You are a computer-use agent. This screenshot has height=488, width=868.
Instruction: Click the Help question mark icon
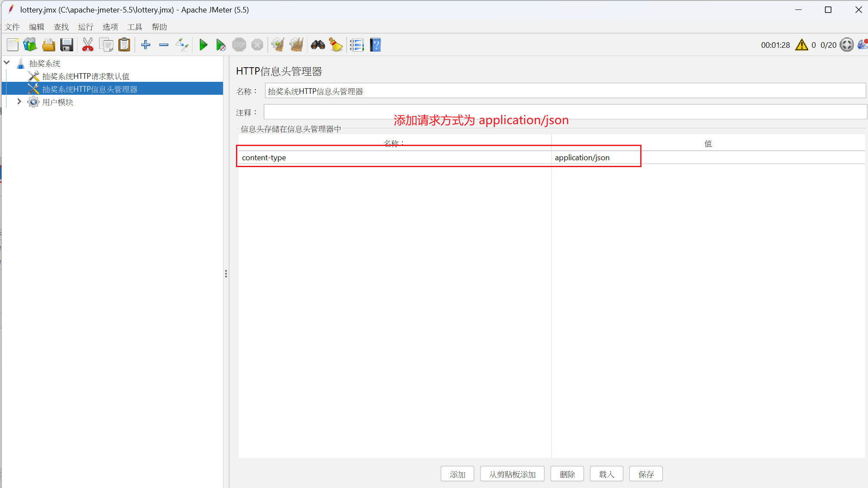(375, 45)
